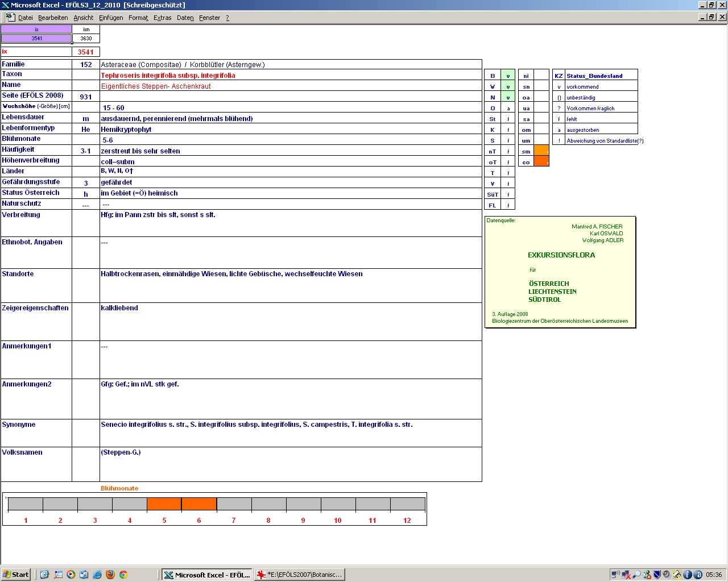Launch Windows Media Player from quick launch
The width and height of the screenshot is (728, 582).
(x=71, y=575)
